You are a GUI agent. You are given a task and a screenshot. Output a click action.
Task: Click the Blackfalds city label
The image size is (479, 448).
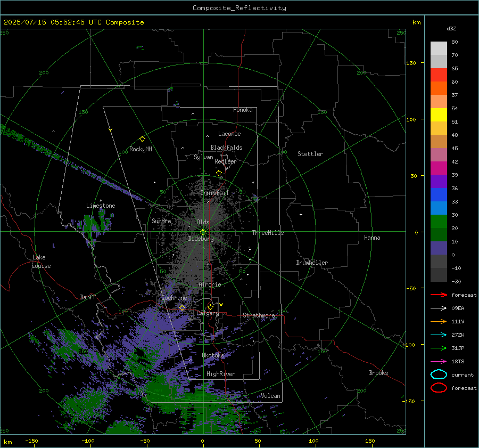point(226,148)
